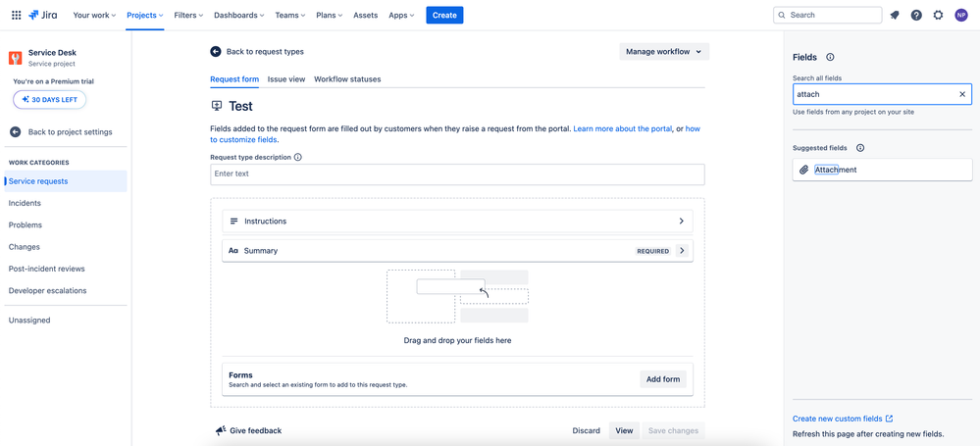
Task: Switch to the Workflow statuses tab
Action: tap(347, 79)
